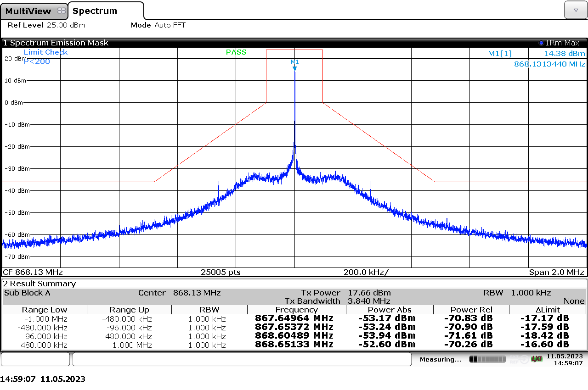The height and width of the screenshot is (390, 588).
Task: Select the Spectrum Emission Mask window title
Action: 56,43
